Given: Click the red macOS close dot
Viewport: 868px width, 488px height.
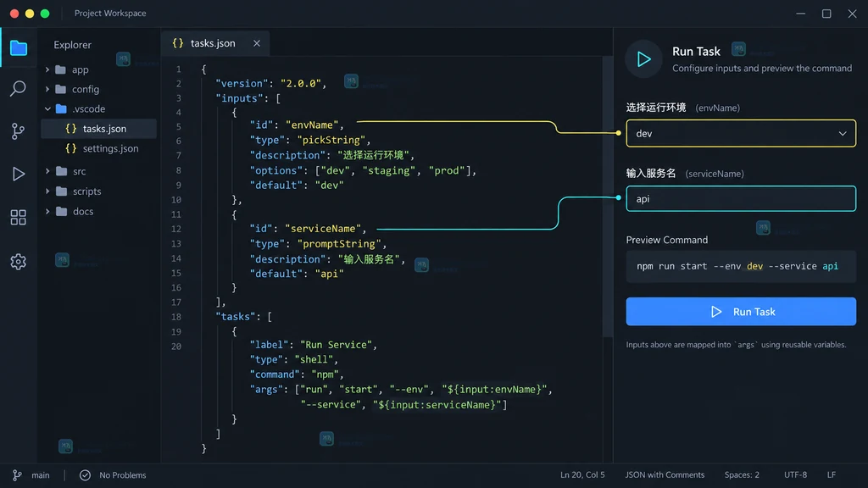Looking at the screenshot, I should (14, 14).
